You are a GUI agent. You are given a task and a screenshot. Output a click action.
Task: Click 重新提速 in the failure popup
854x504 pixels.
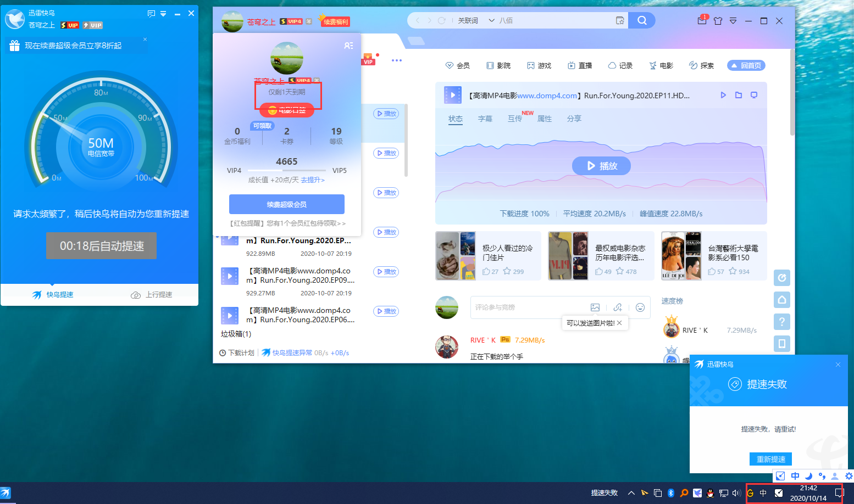pyautogui.click(x=770, y=459)
